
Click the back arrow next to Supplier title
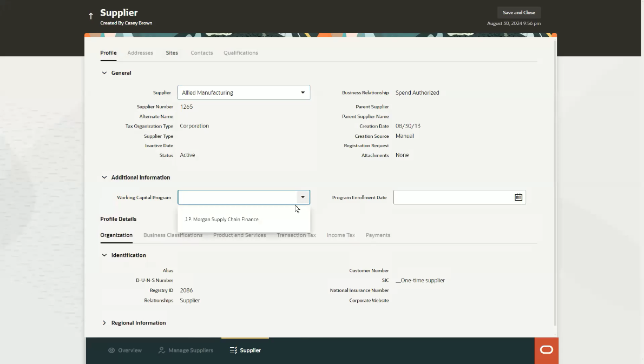(91, 16)
